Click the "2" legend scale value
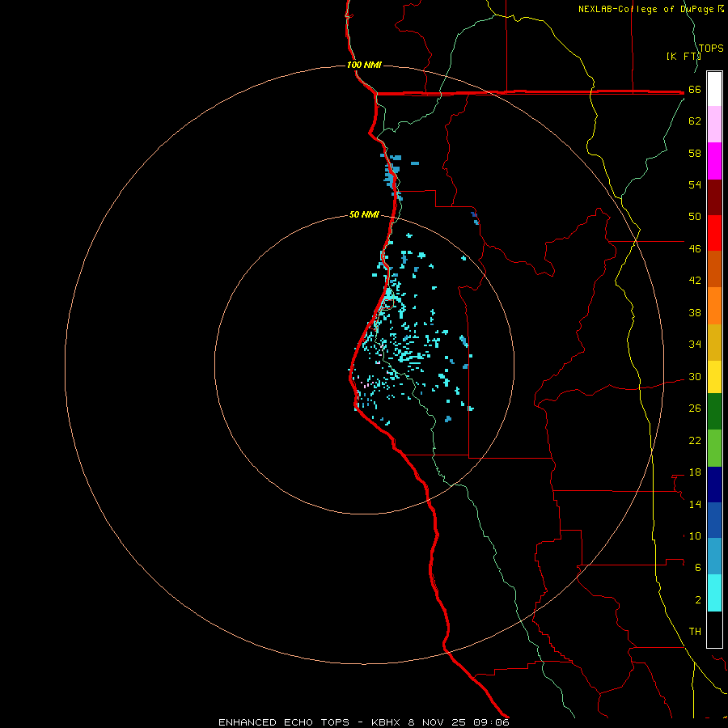Viewport: 728px width, 728px height. point(698,600)
